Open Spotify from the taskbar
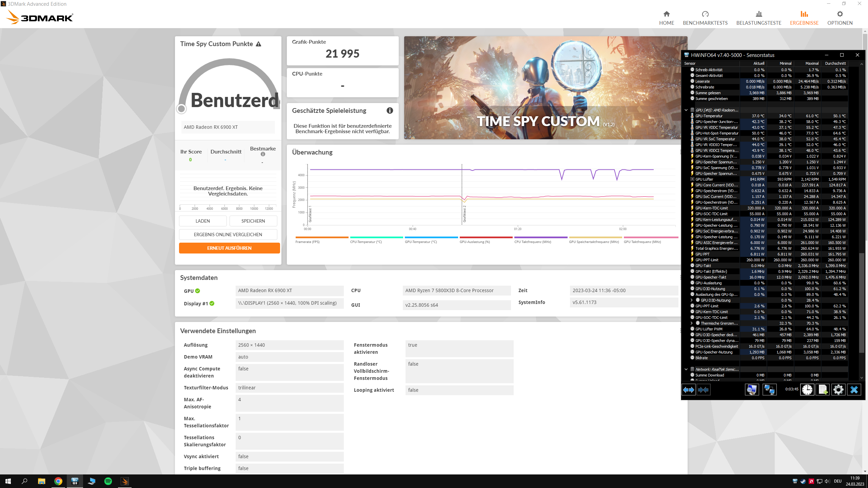868x488 pixels. (x=108, y=481)
